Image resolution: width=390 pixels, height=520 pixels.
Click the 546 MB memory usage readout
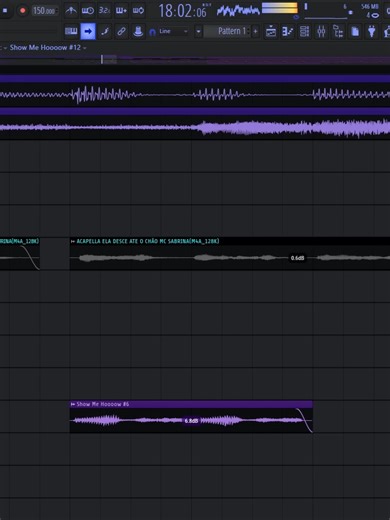[x=370, y=6]
